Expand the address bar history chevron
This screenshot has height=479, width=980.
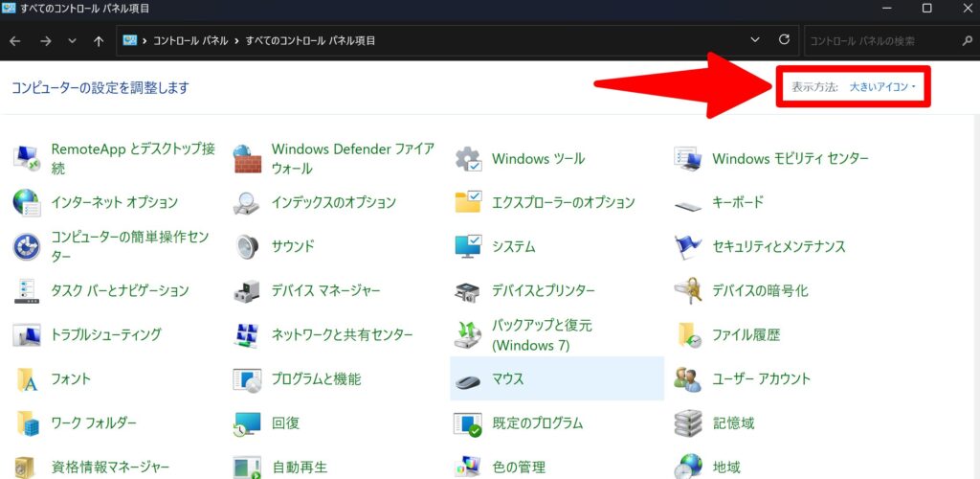click(x=756, y=40)
